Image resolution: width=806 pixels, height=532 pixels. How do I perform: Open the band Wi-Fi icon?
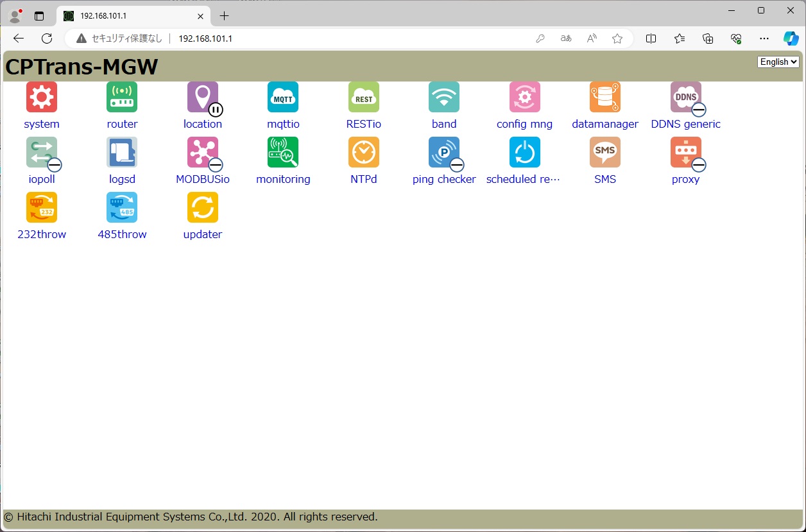[444, 98]
